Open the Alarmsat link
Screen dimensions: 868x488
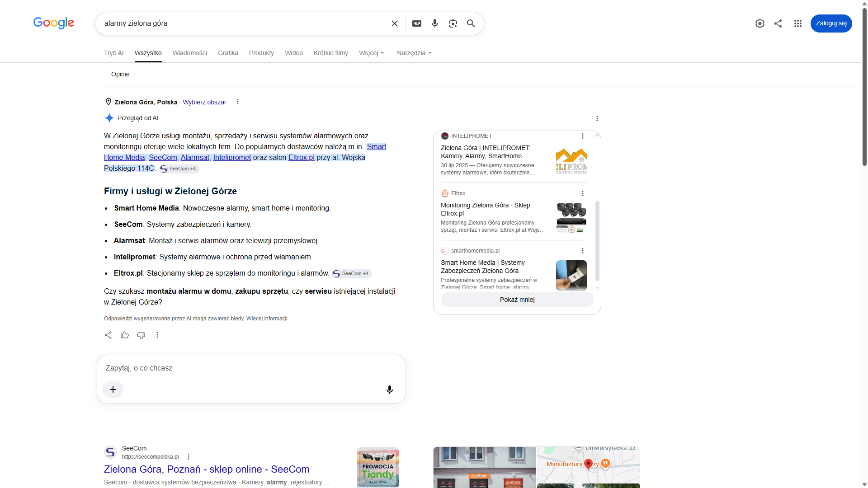195,157
